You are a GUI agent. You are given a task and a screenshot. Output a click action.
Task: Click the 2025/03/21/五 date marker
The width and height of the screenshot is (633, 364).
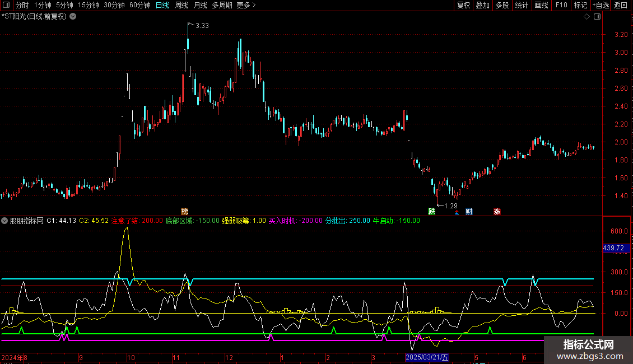(x=427, y=357)
